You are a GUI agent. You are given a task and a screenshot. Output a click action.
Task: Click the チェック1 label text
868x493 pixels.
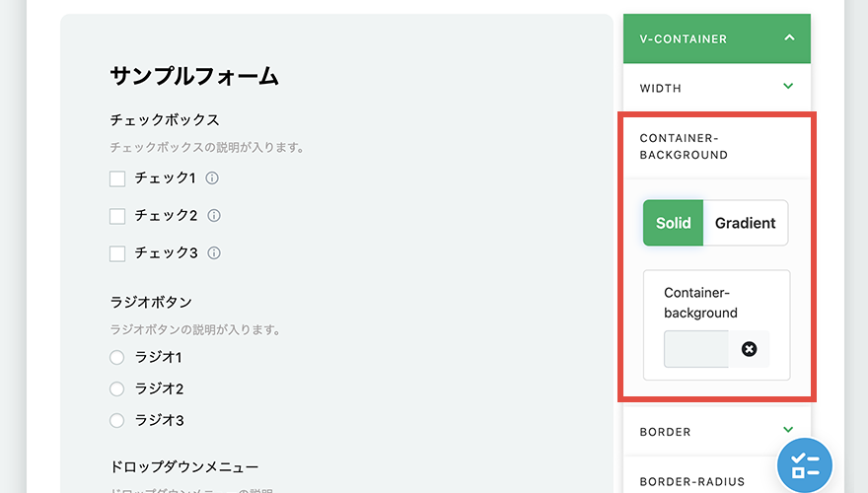coord(165,178)
